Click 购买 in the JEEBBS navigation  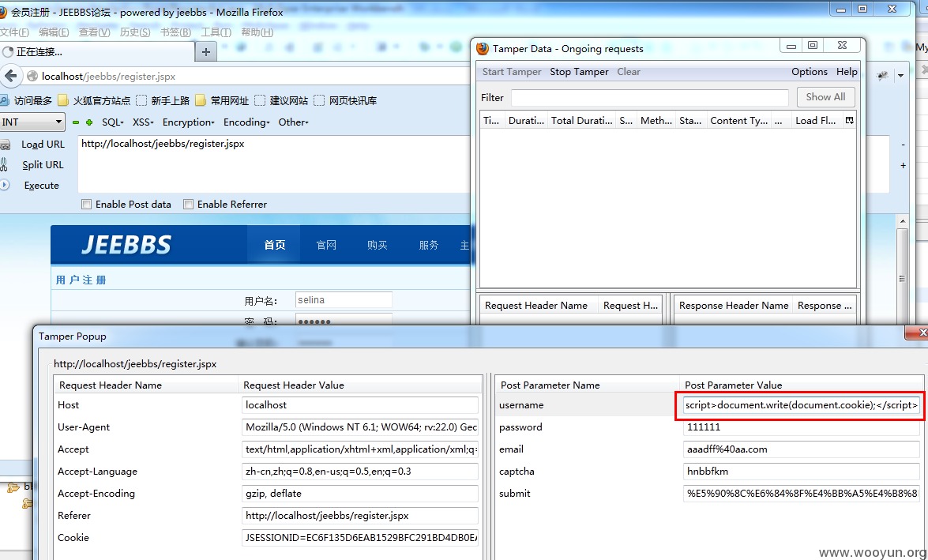[377, 245]
